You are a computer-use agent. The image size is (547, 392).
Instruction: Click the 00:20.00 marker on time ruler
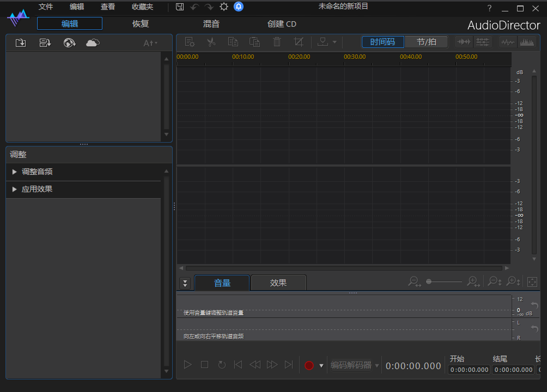[x=299, y=57]
